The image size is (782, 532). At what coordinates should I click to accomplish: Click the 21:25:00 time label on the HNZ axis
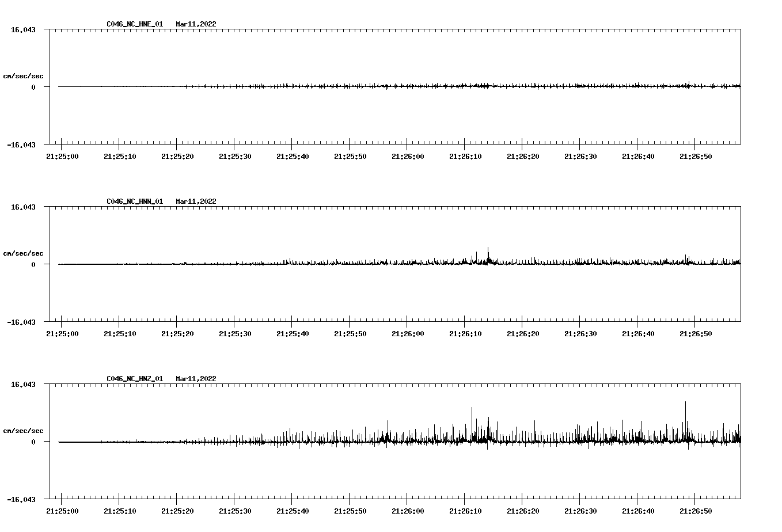(62, 511)
